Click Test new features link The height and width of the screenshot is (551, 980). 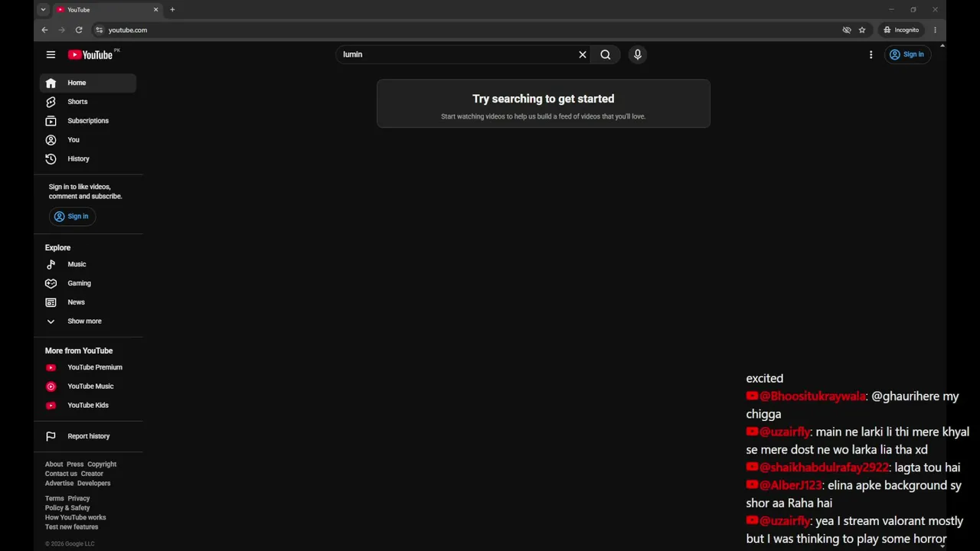[x=72, y=527]
